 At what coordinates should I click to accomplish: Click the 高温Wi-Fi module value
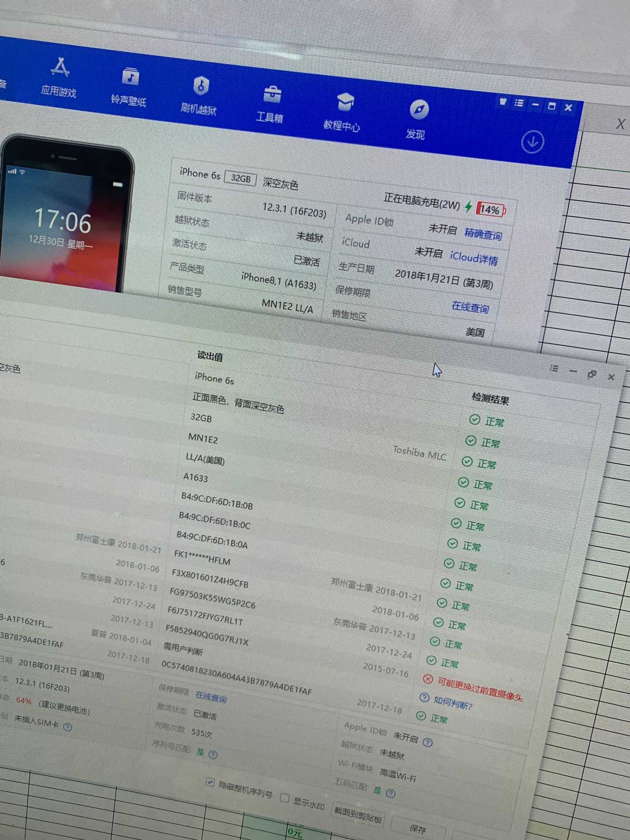[398, 774]
